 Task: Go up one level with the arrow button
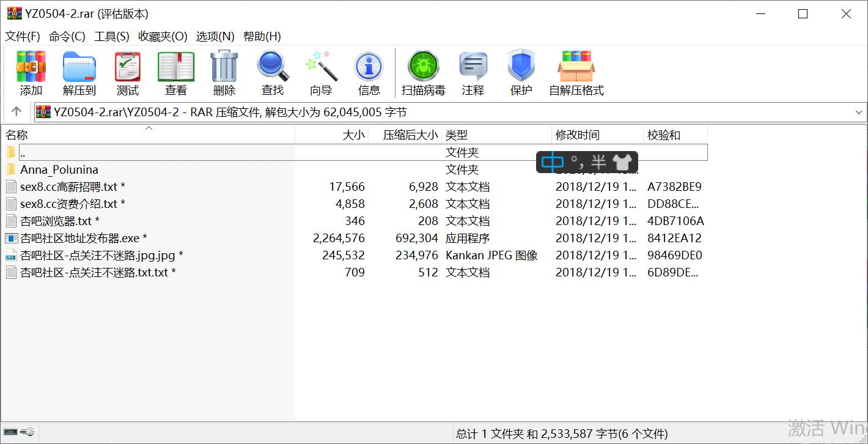pos(17,111)
